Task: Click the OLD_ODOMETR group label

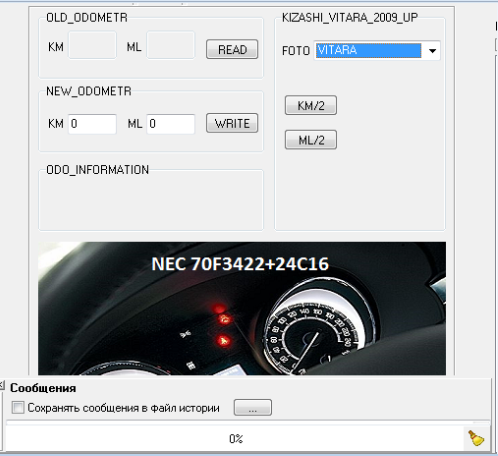Action: [x=87, y=17]
